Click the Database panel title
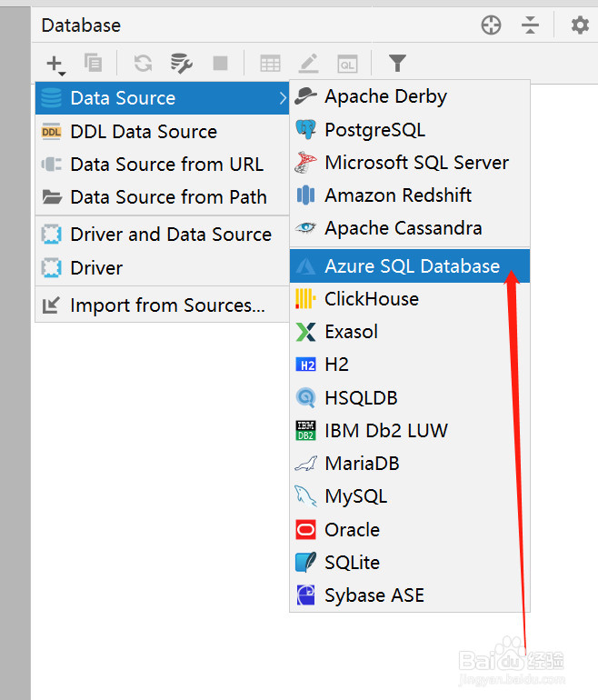 point(81,25)
